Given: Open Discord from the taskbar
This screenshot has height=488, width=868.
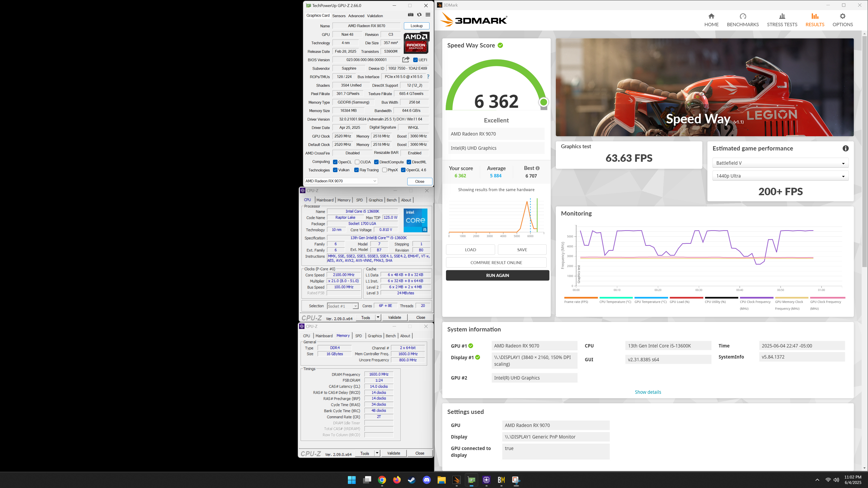Looking at the screenshot, I should [x=427, y=480].
